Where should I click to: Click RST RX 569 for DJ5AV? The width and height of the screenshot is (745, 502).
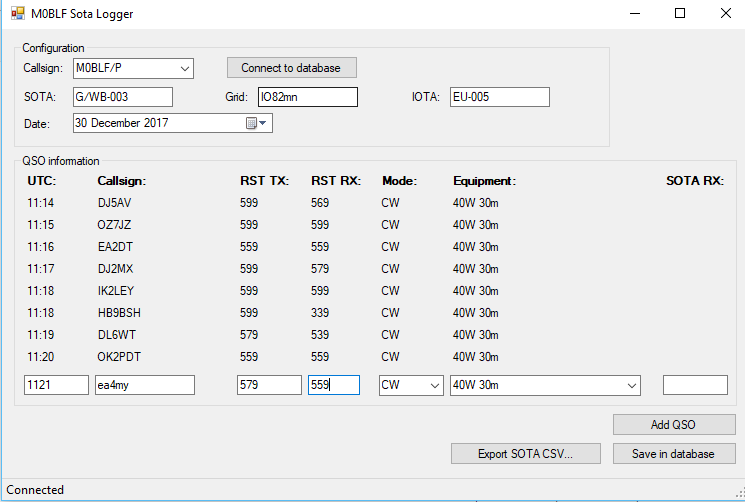(x=320, y=203)
